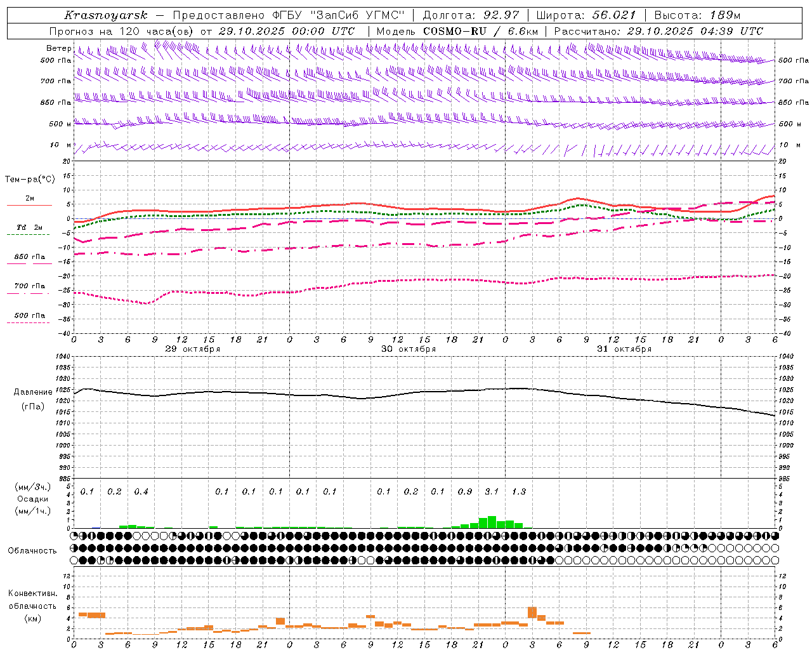Click the '(км)' unit under convective cloudiness
The height and width of the screenshot is (650, 812).
click(x=33, y=618)
